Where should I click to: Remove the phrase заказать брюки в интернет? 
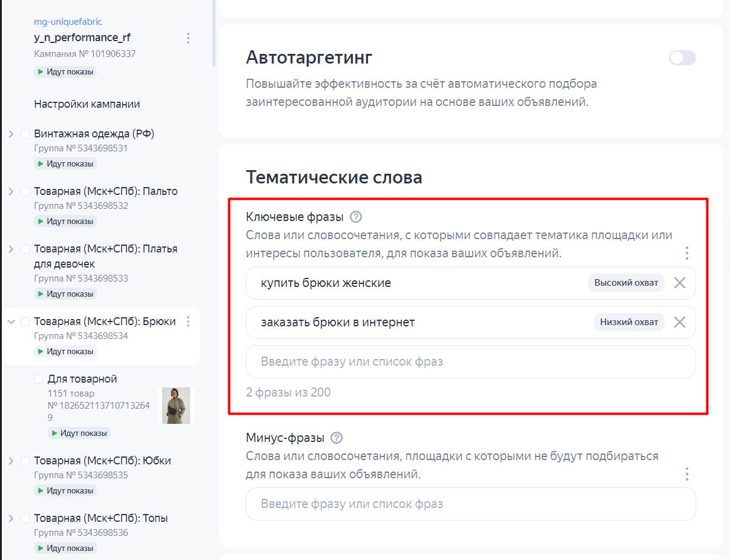pos(680,322)
